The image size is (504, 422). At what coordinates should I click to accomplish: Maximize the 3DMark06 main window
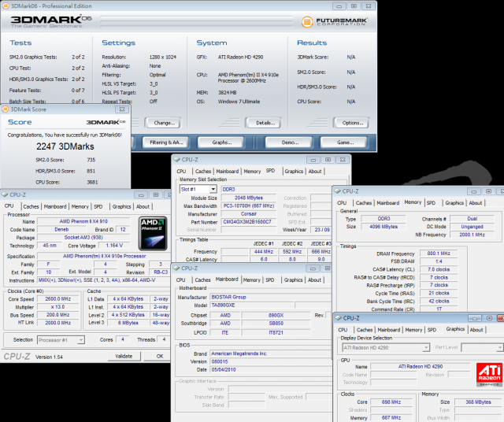(x=354, y=6)
